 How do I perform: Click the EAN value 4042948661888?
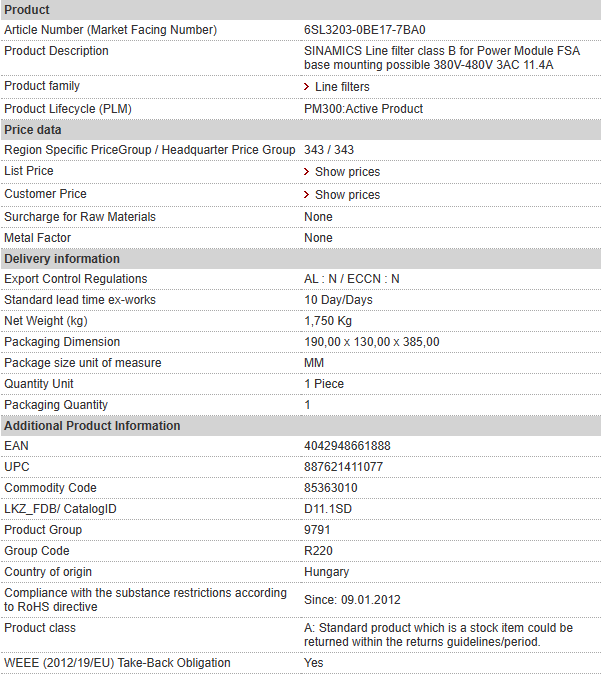point(347,446)
